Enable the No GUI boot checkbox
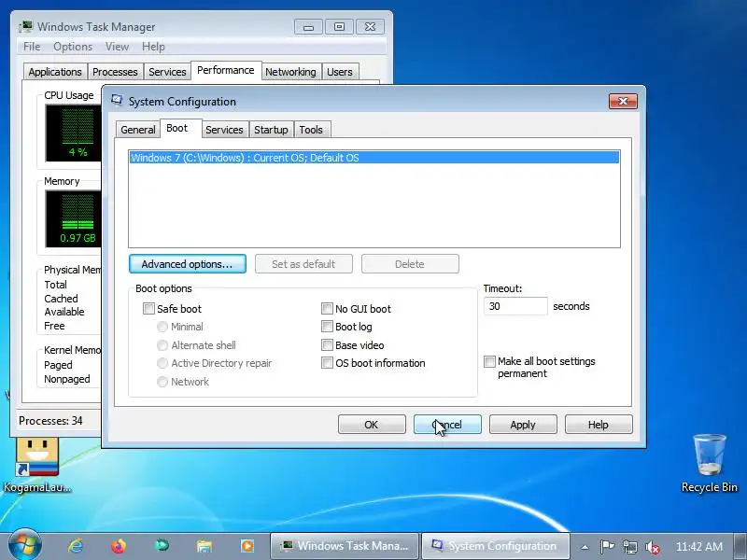The width and height of the screenshot is (747, 560). 327,309
